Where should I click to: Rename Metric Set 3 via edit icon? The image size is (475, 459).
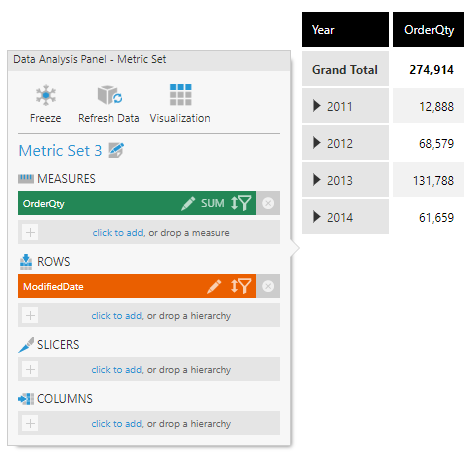tap(116, 150)
